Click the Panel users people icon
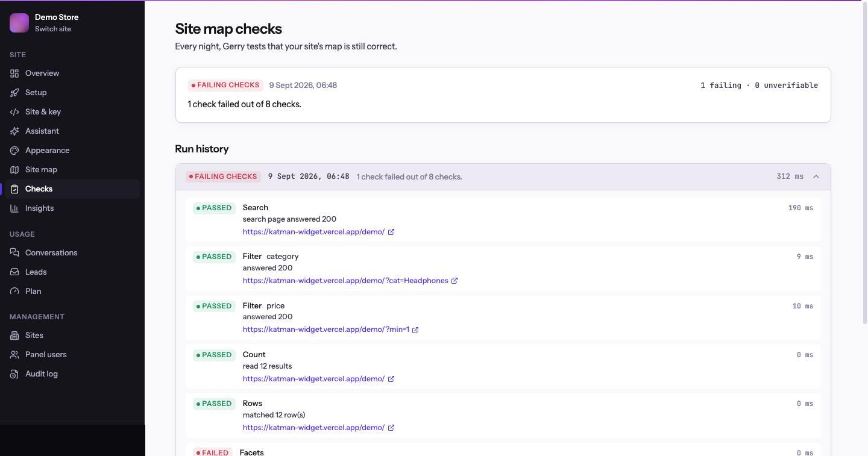This screenshot has height=456, width=868. tap(14, 355)
